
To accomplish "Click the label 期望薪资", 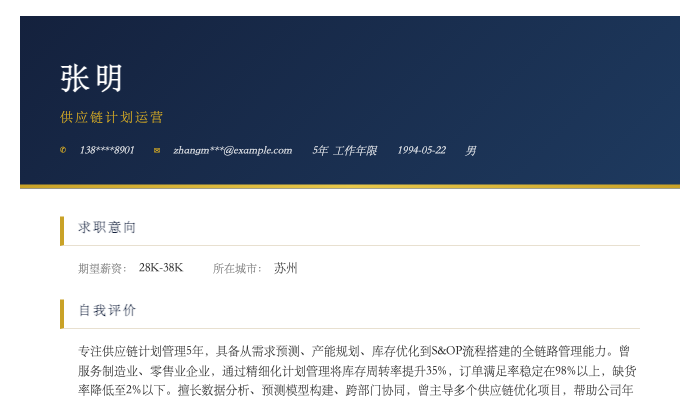I will 102,268.
